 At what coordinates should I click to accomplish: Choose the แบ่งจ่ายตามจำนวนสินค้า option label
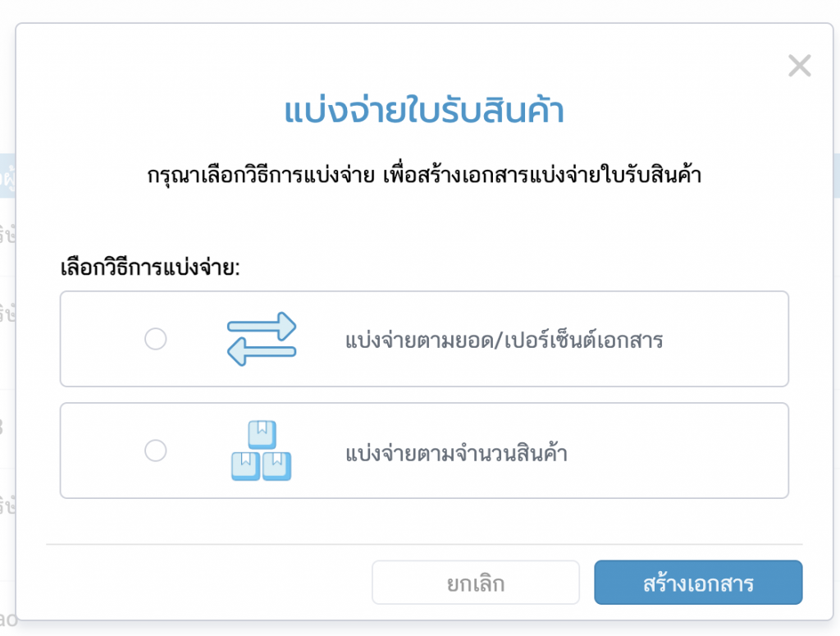click(456, 452)
